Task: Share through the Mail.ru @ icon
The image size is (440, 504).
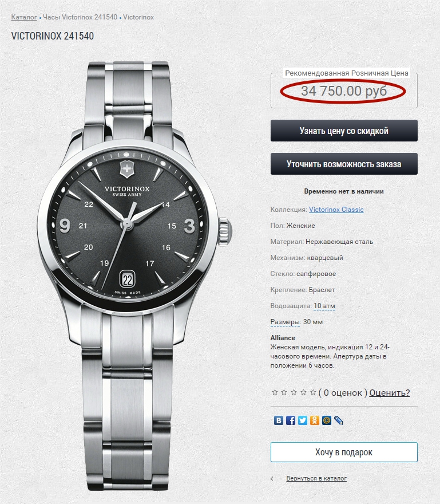Action: pyautogui.click(x=326, y=420)
